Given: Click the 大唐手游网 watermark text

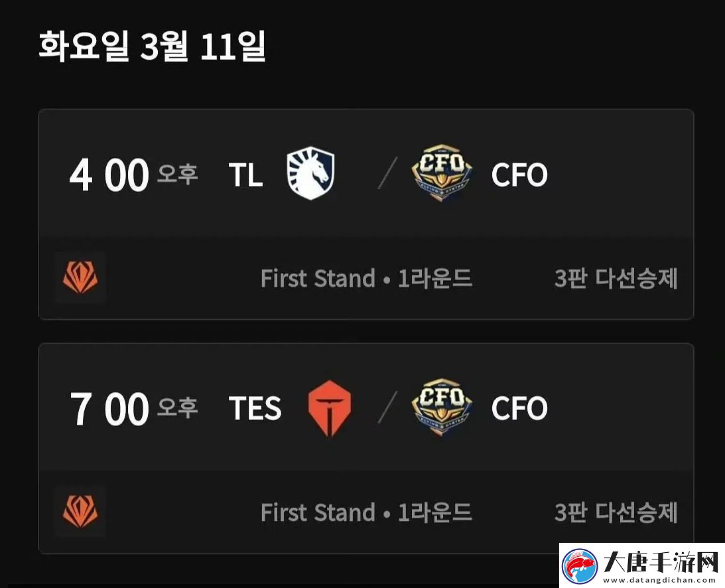Looking at the screenshot, I should click(x=660, y=561).
